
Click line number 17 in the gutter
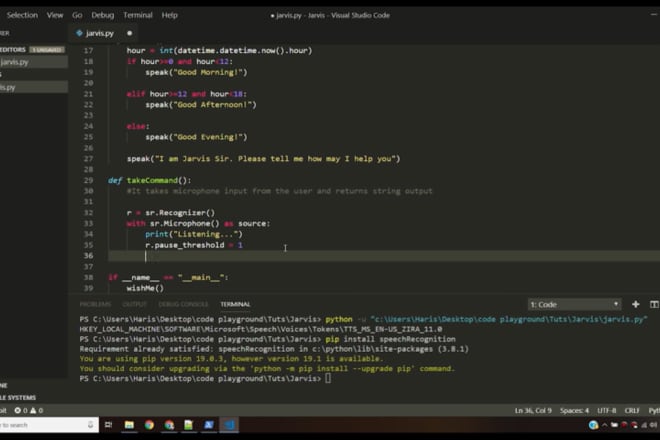[x=88, y=51]
